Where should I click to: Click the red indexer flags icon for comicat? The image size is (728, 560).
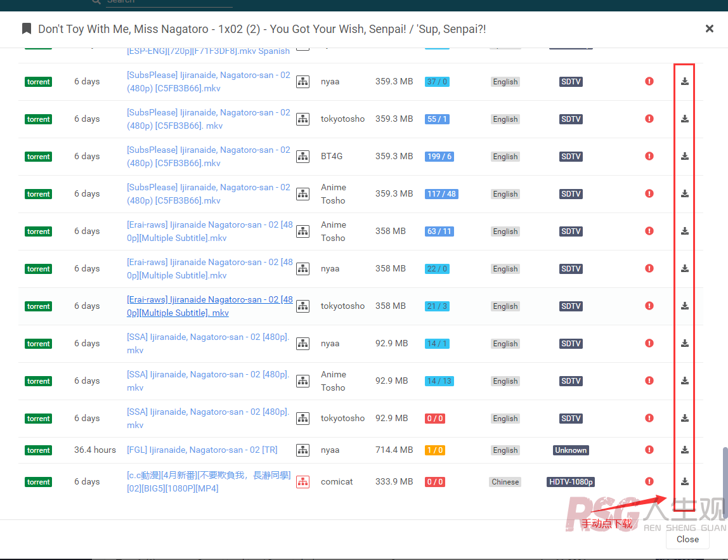302,482
